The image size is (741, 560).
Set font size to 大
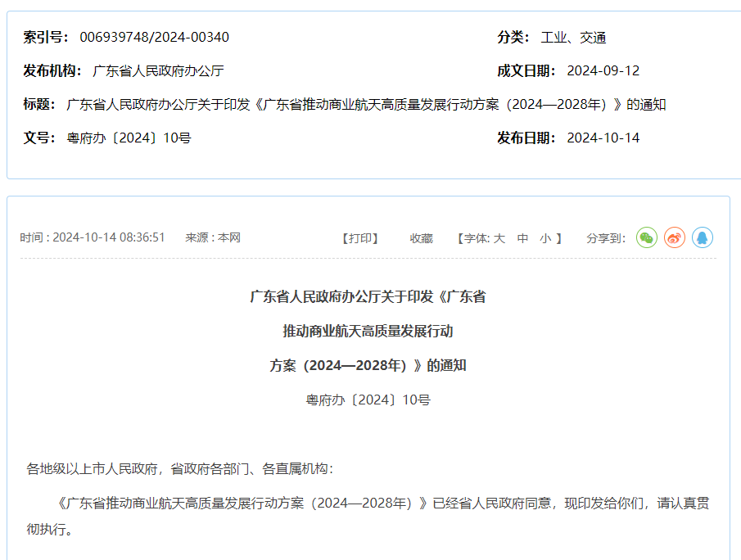coord(501,237)
